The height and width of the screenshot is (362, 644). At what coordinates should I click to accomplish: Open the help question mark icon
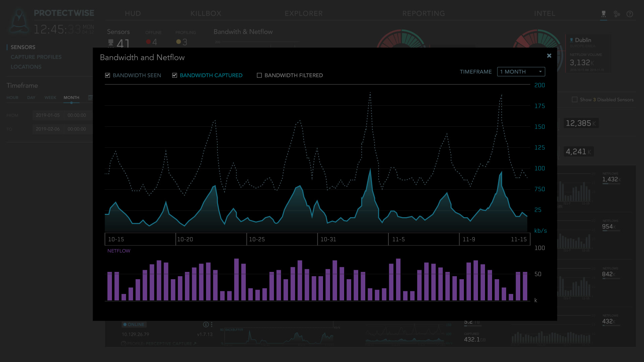630,14
